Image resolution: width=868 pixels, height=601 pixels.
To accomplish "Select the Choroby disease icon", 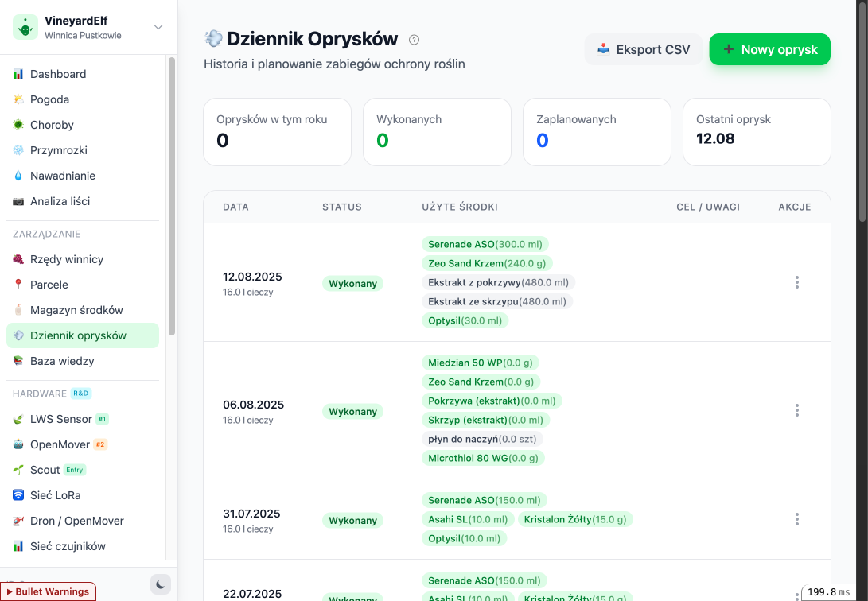I will 18,125.
